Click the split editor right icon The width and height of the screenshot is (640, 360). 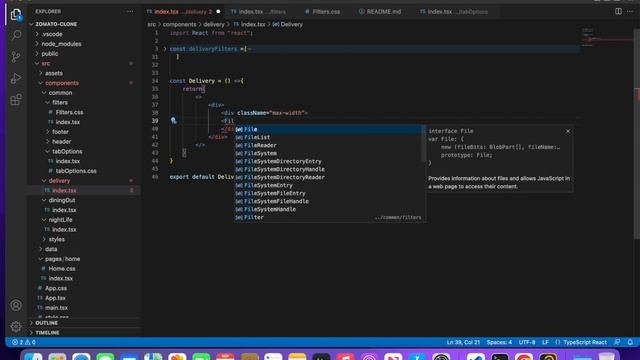coord(618,11)
